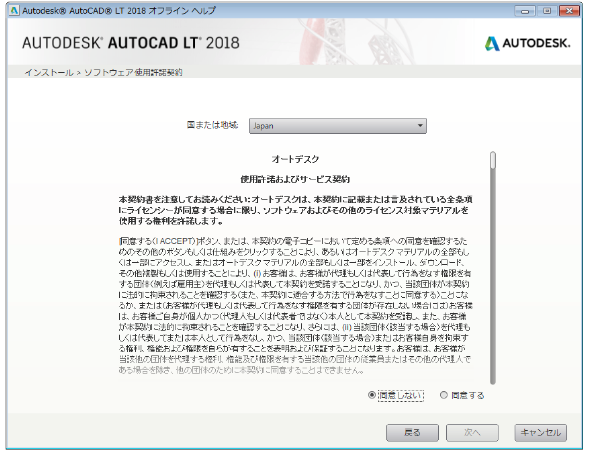Image resolution: width=589 pixels, height=452 pixels.
Task: Click the license agreement scrollbar thumb
Action: [x=493, y=160]
